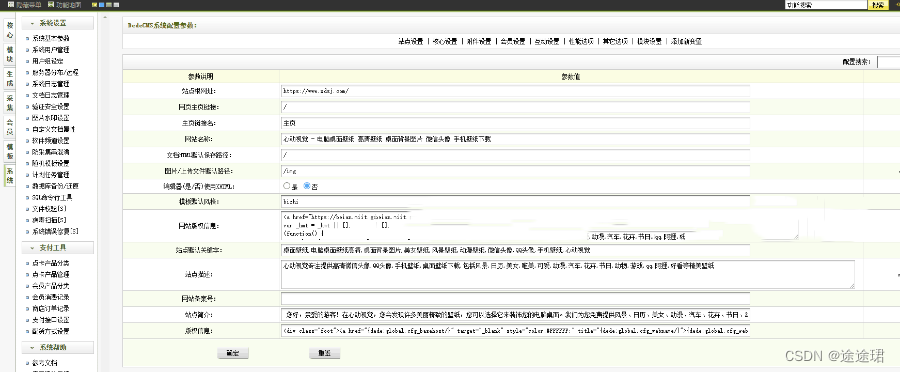The width and height of the screenshot is (900, 372).
Task: Open the 添加新变量 link
Action: (x=686, y=41)
